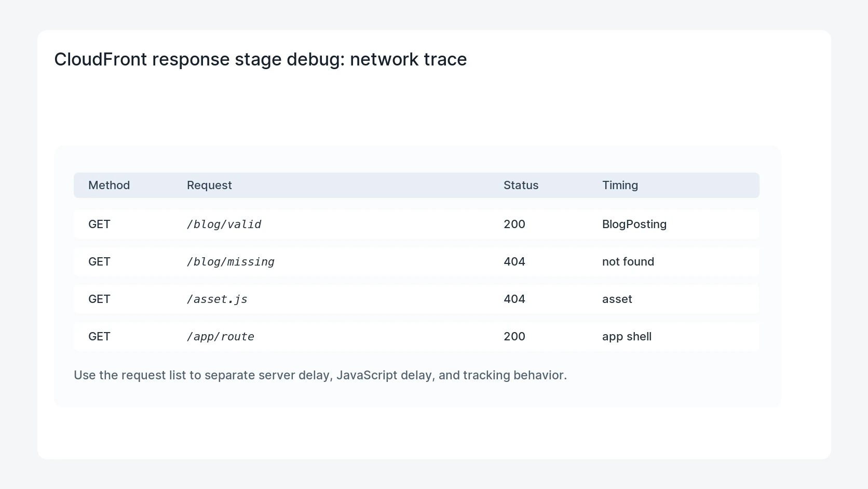Click the request list hint caption

(320, 375)
